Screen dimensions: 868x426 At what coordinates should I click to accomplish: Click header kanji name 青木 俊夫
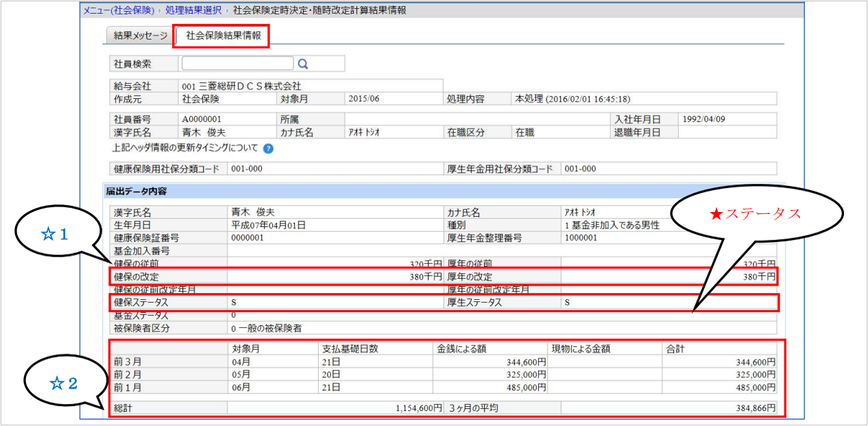(x=204, y=132)
